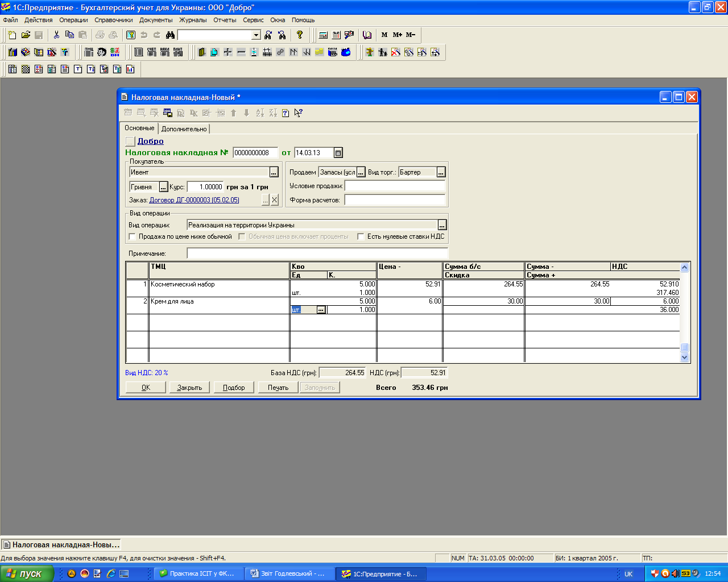
Task: Open the 'Запасы (усл' selection button
Action: point(361,172)
